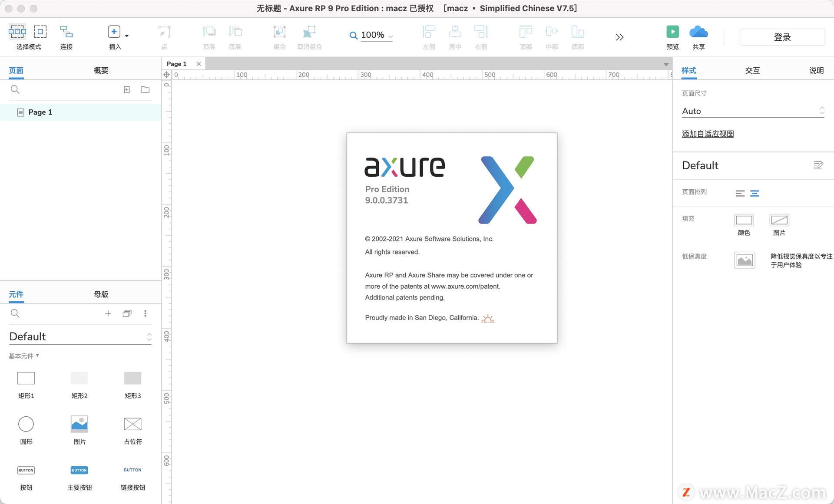Click the 顶部 align top icon
The height and width of the screenshot is (504, 834).
pos(526,32)
